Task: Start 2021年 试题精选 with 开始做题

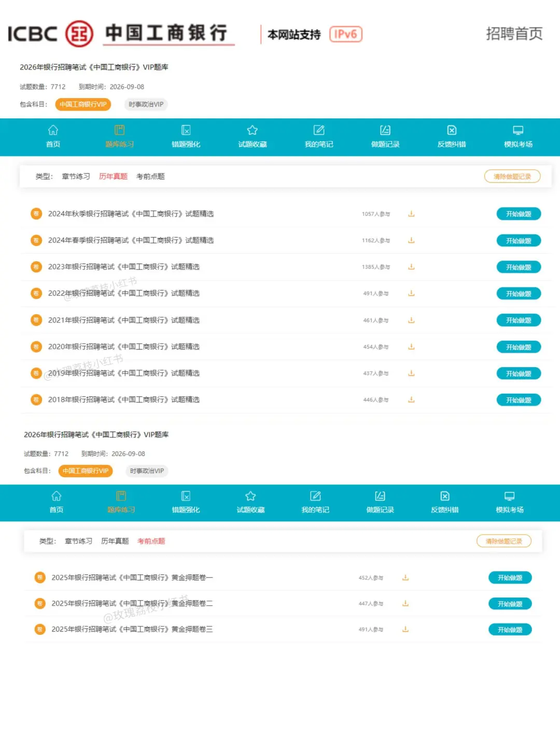Action: [x=519, y=320]
